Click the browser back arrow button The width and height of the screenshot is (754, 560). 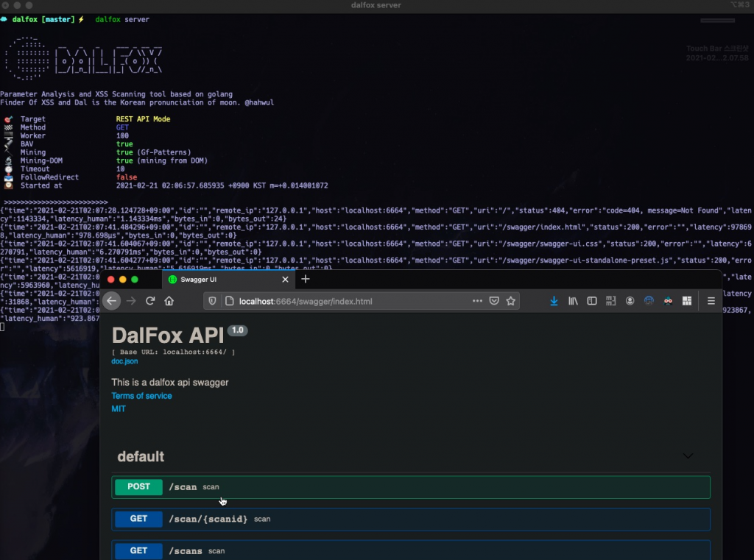point(112,301)
